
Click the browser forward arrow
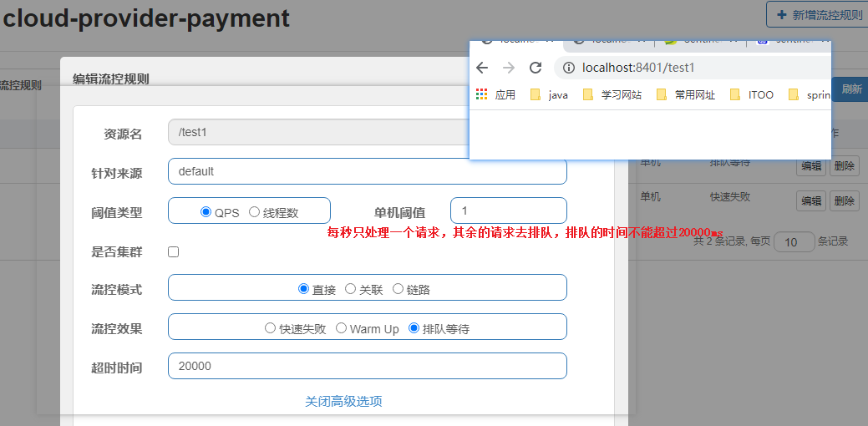pyautogui.click(x=509, y=68)
